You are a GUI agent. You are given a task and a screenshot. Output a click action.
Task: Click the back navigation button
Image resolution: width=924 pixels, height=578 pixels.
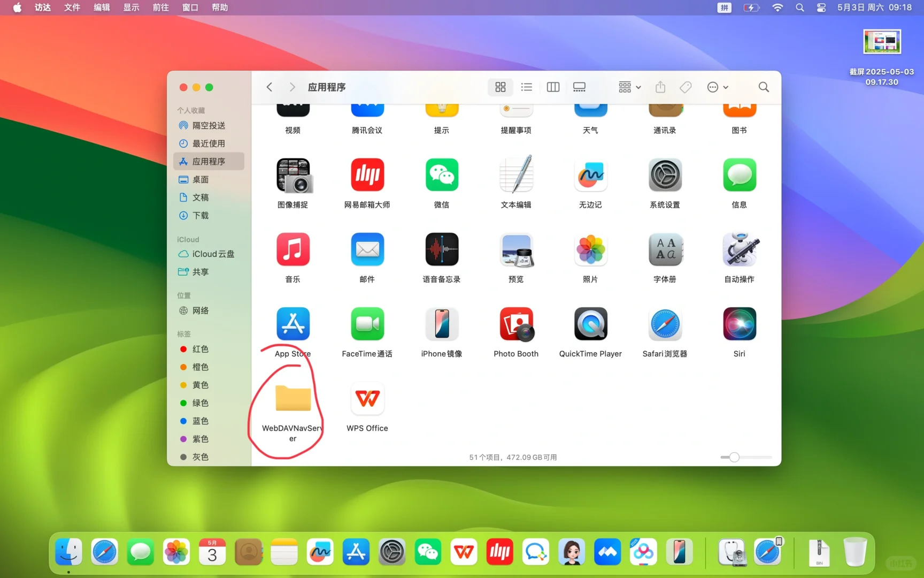(x=269, y=87)
